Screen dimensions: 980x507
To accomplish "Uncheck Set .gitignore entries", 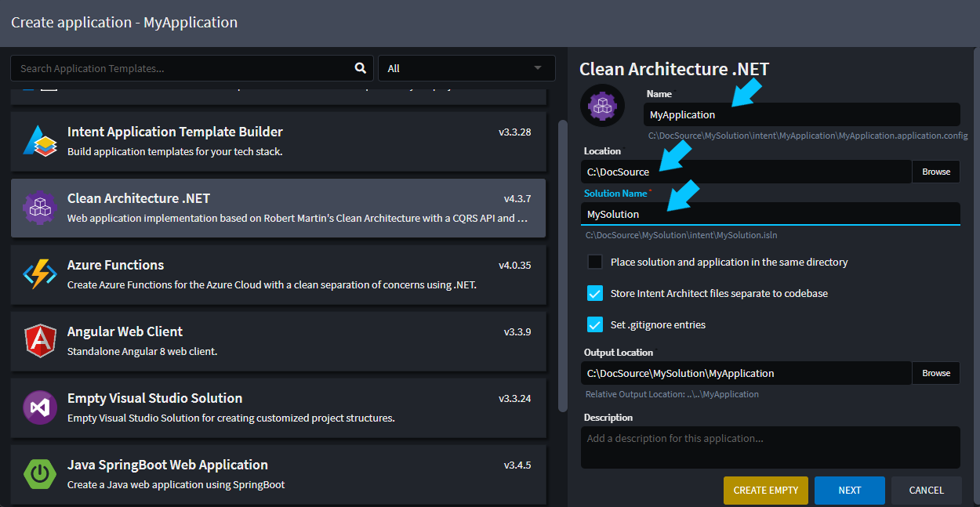I will point(595,324).
